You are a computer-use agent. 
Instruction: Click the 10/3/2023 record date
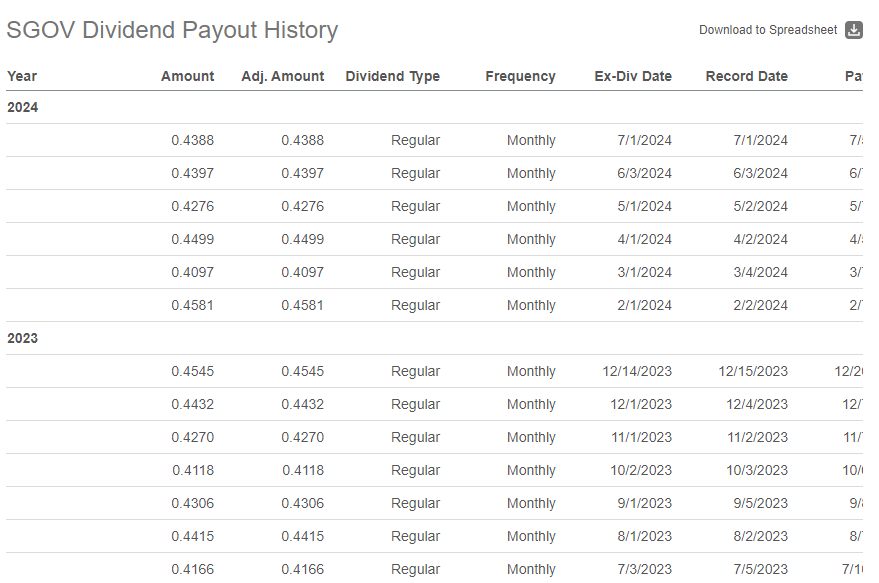(757, 470)
